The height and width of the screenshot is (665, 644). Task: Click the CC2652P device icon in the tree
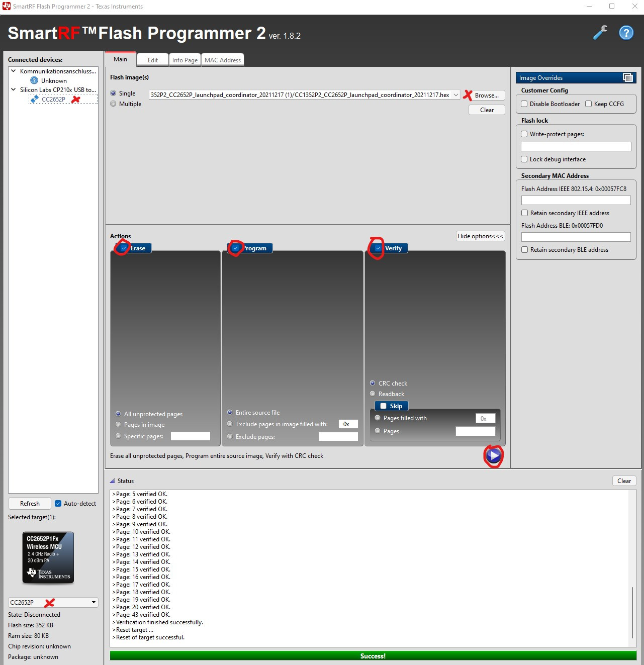pos(35,99)
